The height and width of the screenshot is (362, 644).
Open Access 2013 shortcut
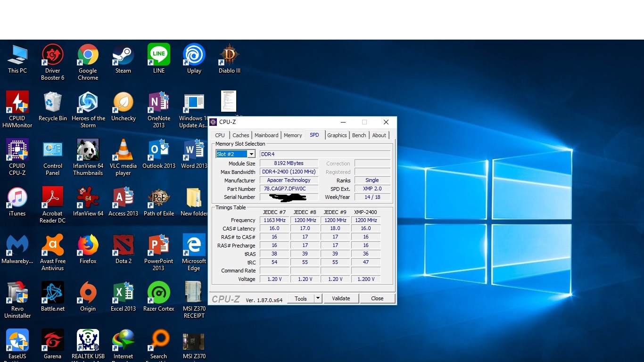[x=124, y=202]
